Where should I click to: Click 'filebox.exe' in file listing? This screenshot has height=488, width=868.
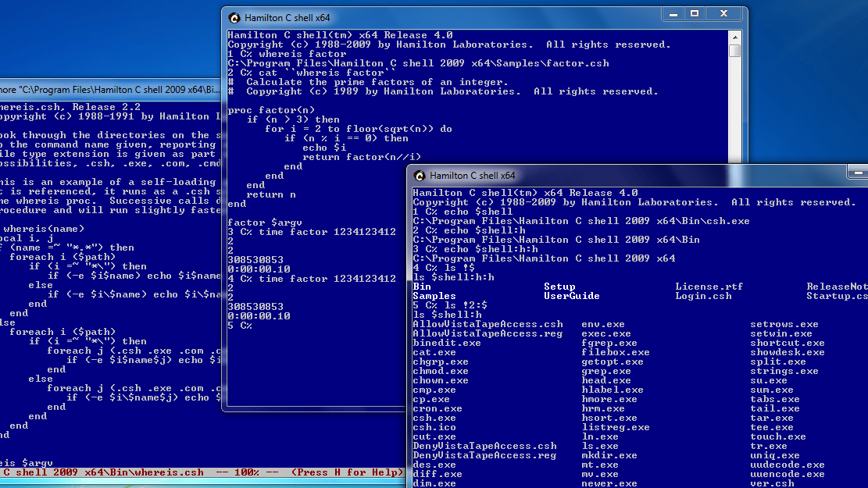pos(615,352)
